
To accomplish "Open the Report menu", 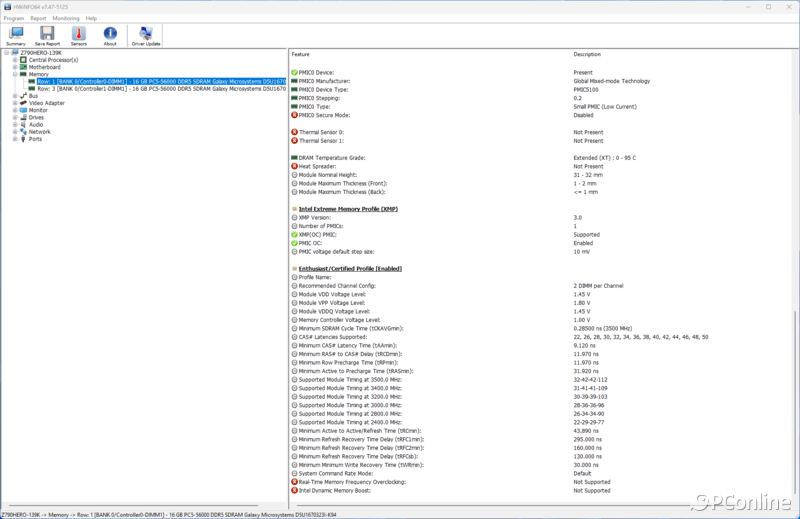I will tap(38, 18).
